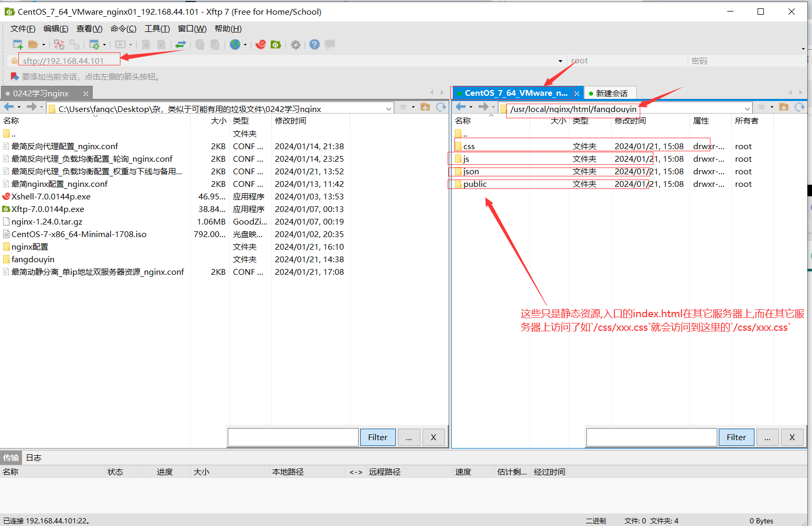Open Options via the gear icon
The image size is (812, 526).
(x=296, y=44)
